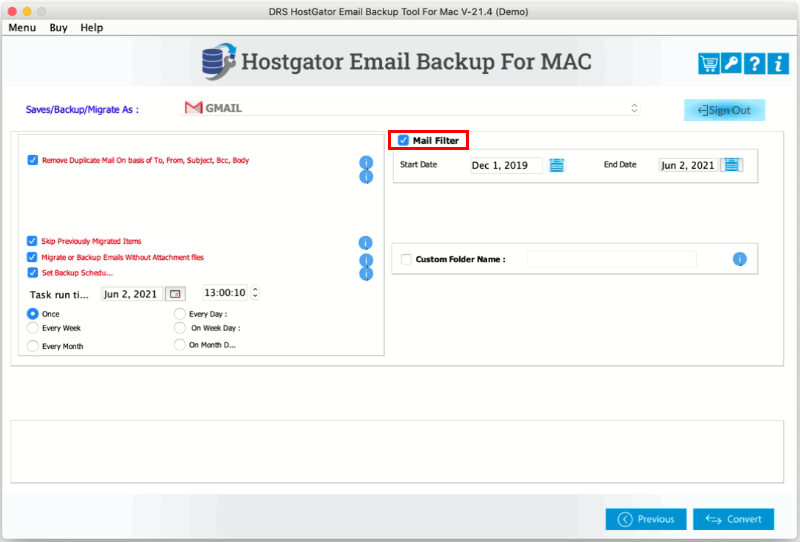Select the Every Week radio button
Image resolution: width=800 pixels, height=542 pixels.
33,328
